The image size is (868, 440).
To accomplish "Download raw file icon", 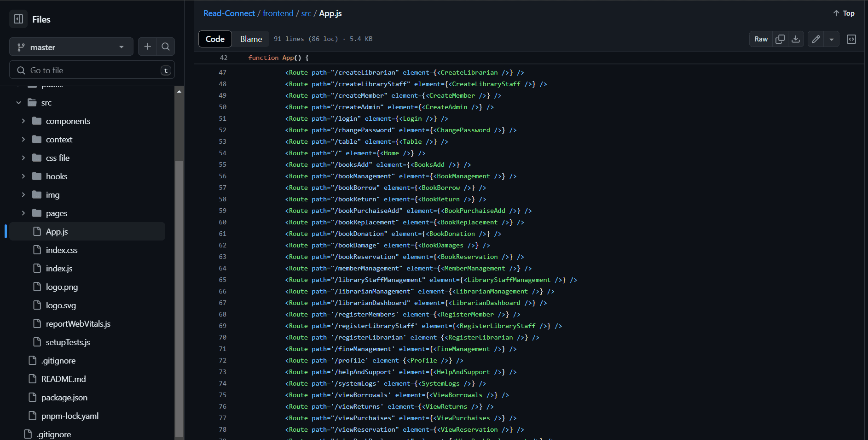I will tap(796, 39).
